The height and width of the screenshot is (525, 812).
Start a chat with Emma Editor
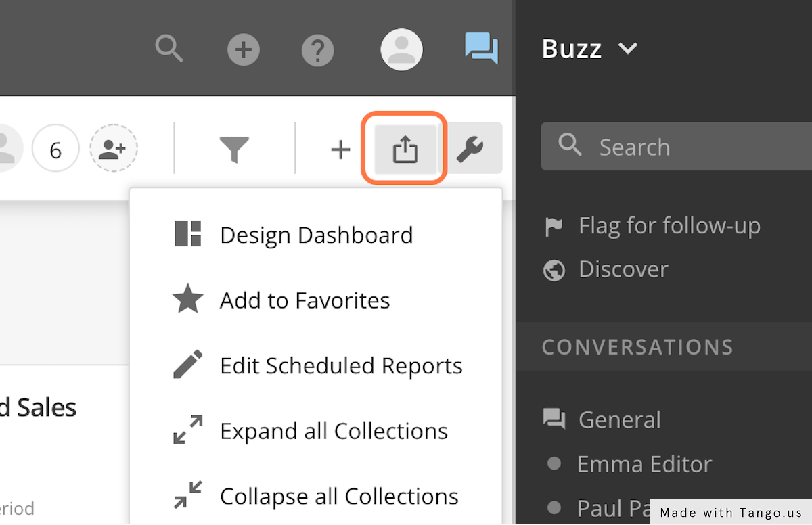(x=644, y=464)
